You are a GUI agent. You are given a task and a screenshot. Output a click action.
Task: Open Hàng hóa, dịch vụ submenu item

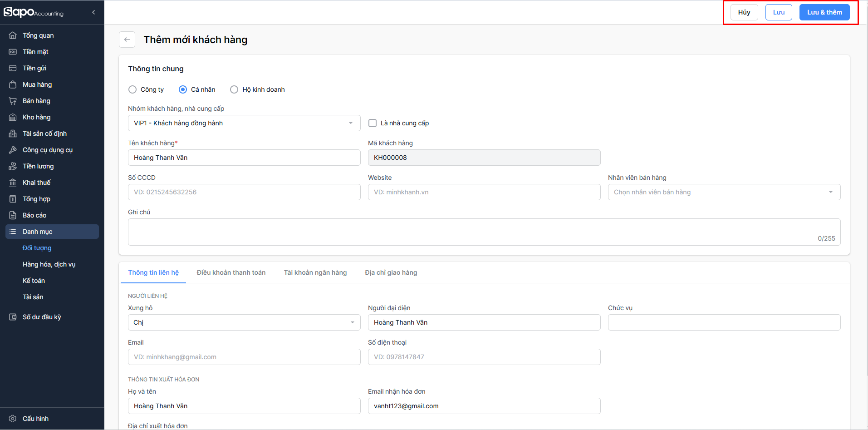pyautogui.click(x=49, y=264)
